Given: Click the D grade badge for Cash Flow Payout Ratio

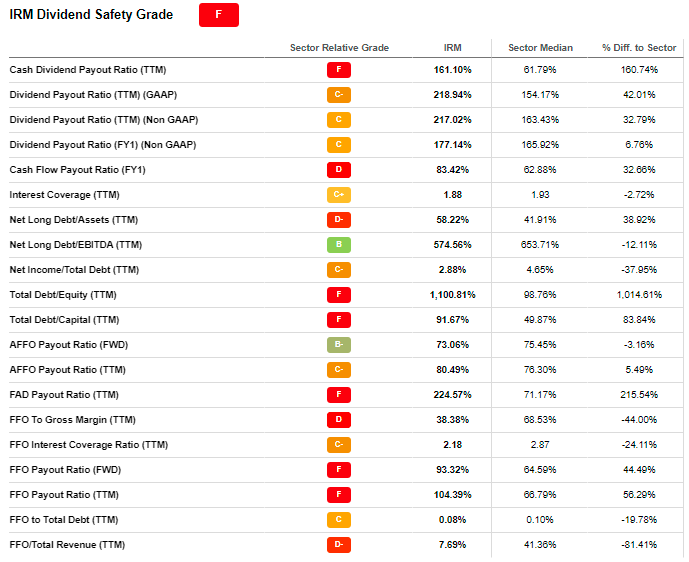Looking at the screenshot, I should [338, 170].
